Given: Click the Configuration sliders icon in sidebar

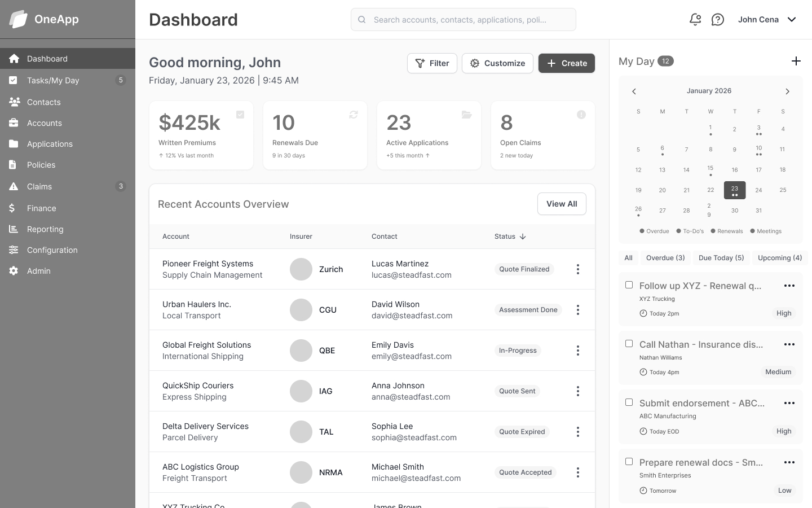Looking at the screenshot, I should (x=14, y=250).
